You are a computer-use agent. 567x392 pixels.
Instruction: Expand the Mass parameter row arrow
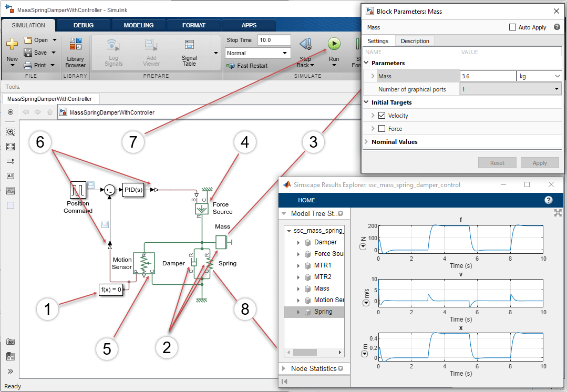(373, 76)
